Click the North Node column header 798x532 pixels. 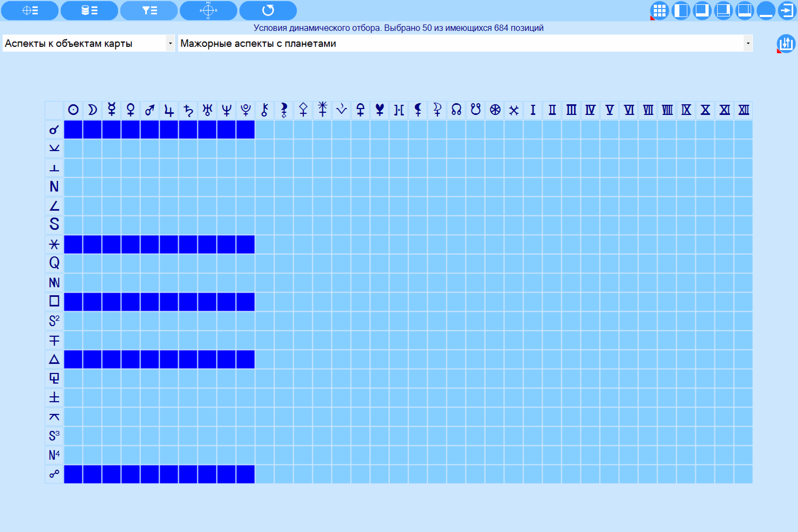click(456, 110)
